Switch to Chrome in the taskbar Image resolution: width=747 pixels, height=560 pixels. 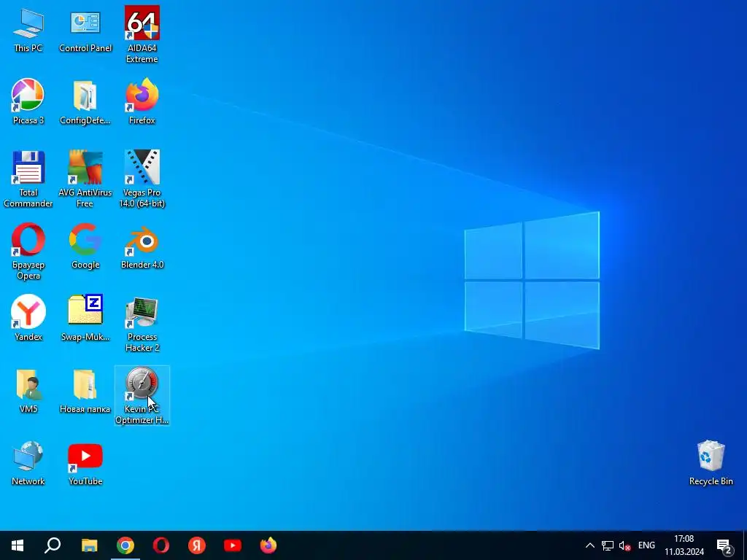[125, 545]
